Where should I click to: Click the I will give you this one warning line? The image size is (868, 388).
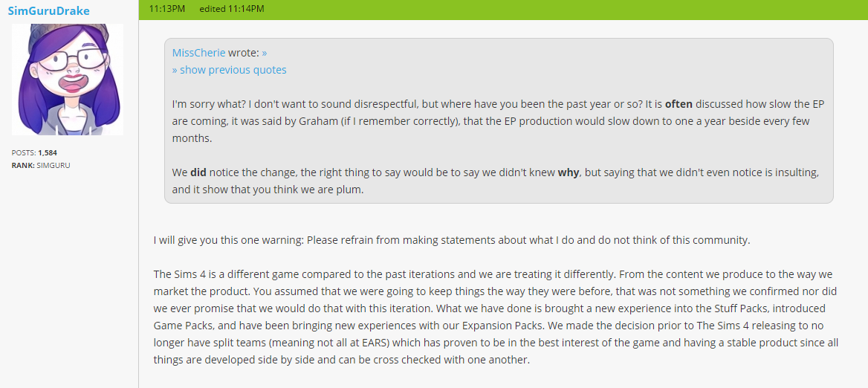pyautogui.click(x=452, y=241)
